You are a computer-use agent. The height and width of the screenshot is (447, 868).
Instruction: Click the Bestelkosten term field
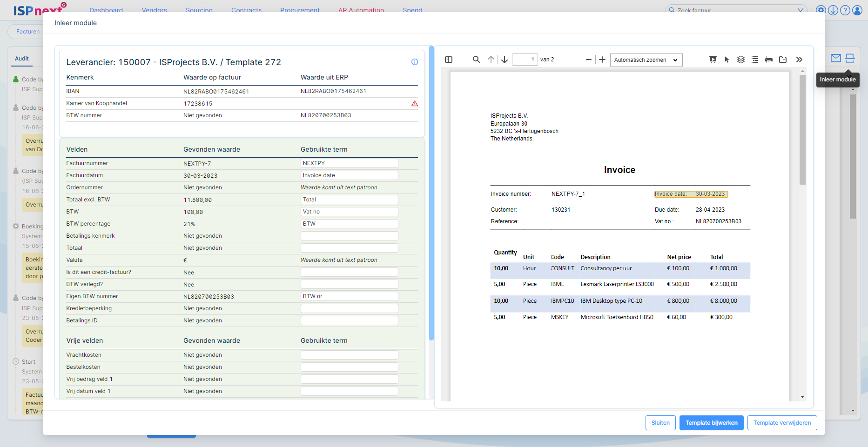tap(349, 367)
